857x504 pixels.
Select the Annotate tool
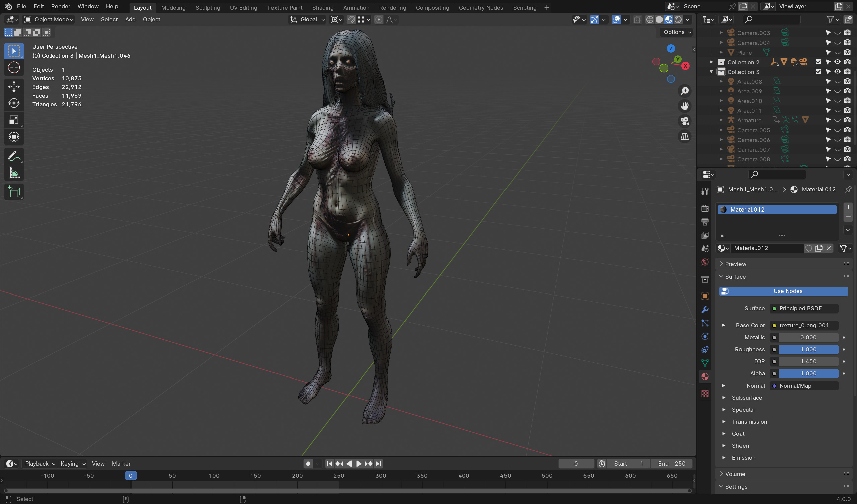tap(14, 156)
